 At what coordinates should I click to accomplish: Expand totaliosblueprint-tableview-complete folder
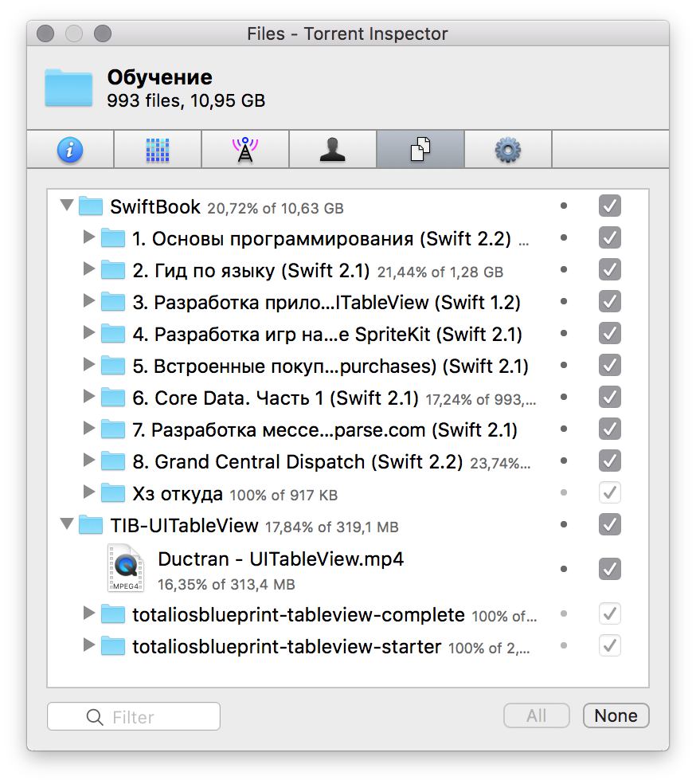pyautogui.click(x=89, y=613)
